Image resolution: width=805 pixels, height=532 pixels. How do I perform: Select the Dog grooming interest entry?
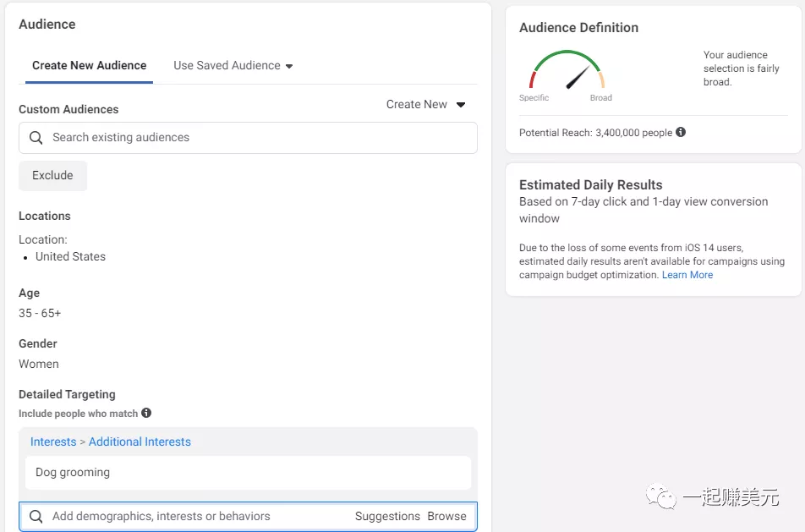[73, 473]
